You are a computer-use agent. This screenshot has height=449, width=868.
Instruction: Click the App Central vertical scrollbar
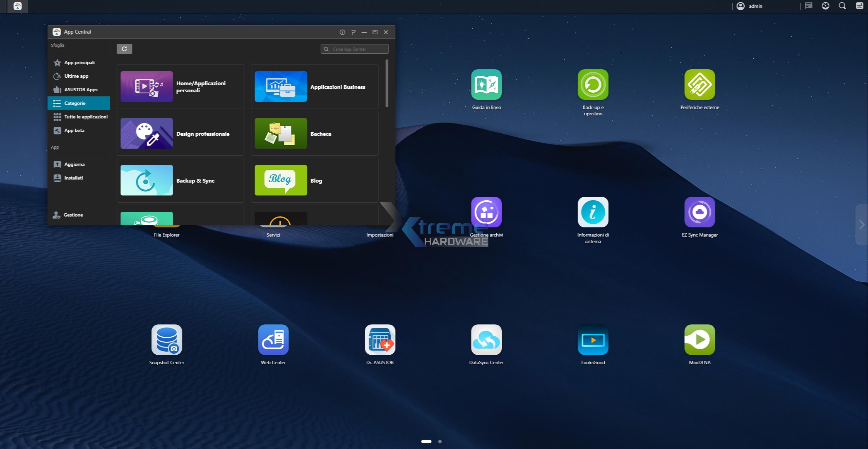click(387, 83)
